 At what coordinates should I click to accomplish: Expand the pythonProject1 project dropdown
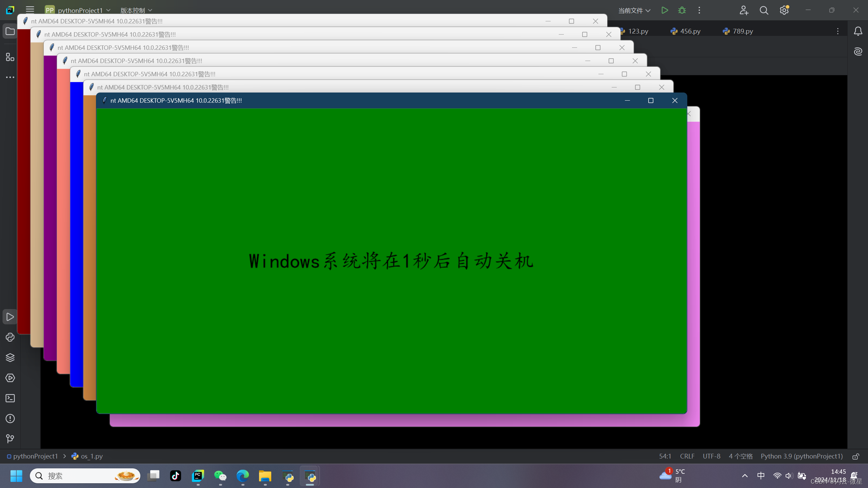pyautogui.click(x=78, y=10)
